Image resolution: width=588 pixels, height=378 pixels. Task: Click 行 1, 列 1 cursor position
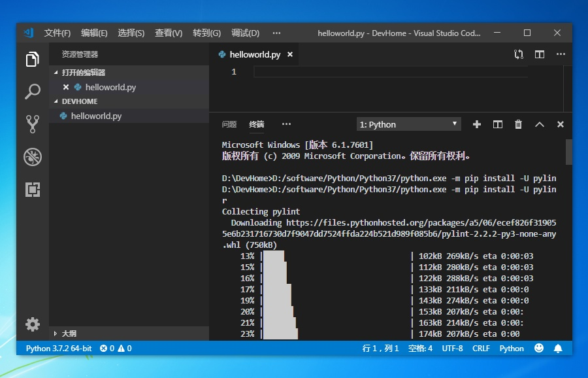pyautogui.click(x=380, y=349)
